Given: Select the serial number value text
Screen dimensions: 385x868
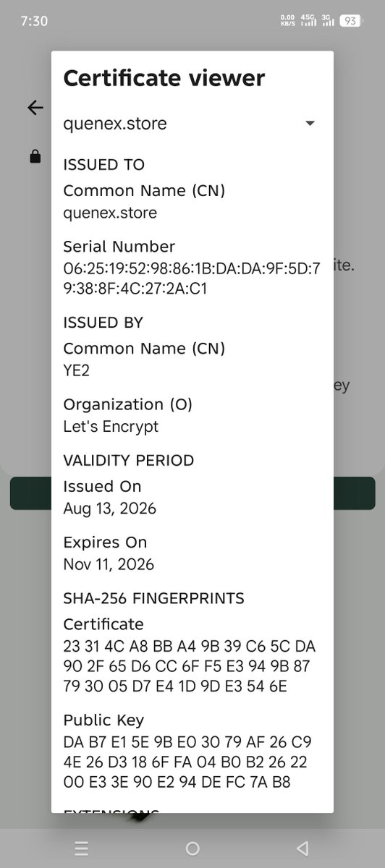Looking at the screenshot, I should pyautogui.click(x=192, y=278).
